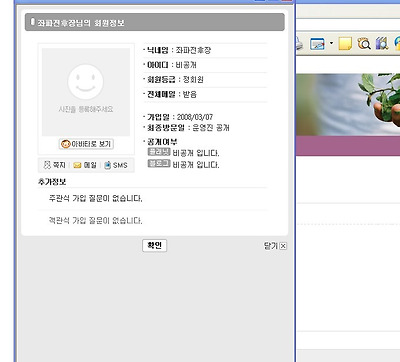Click the envelope mail icon
The width and height of the screenshot is (400, 362).
click(x=77, y=165)
